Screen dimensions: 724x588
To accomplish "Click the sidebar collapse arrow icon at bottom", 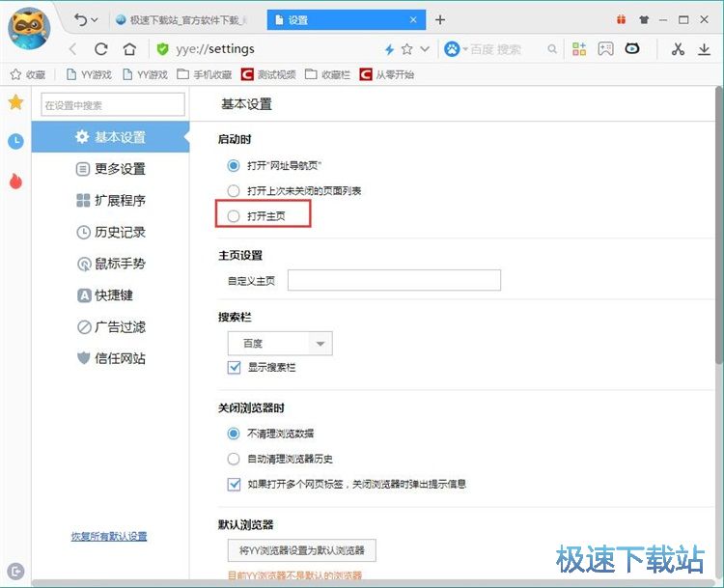I will click(15, 572).
